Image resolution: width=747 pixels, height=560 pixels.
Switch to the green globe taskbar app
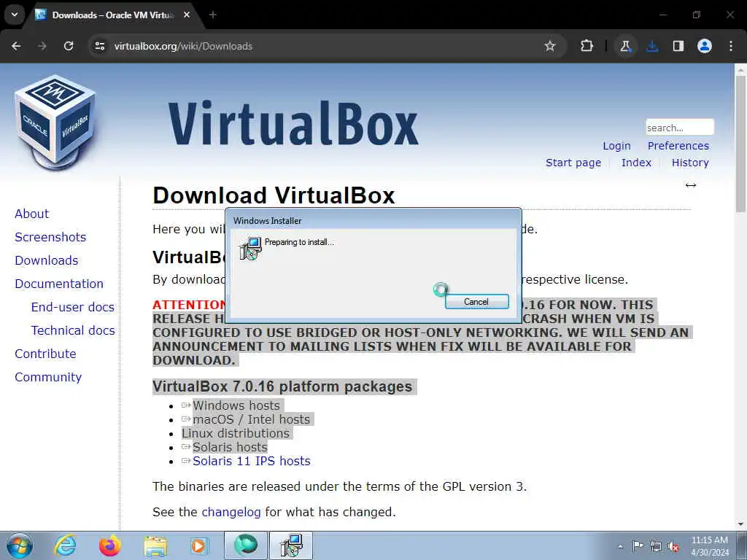click(x=245, y=545)
